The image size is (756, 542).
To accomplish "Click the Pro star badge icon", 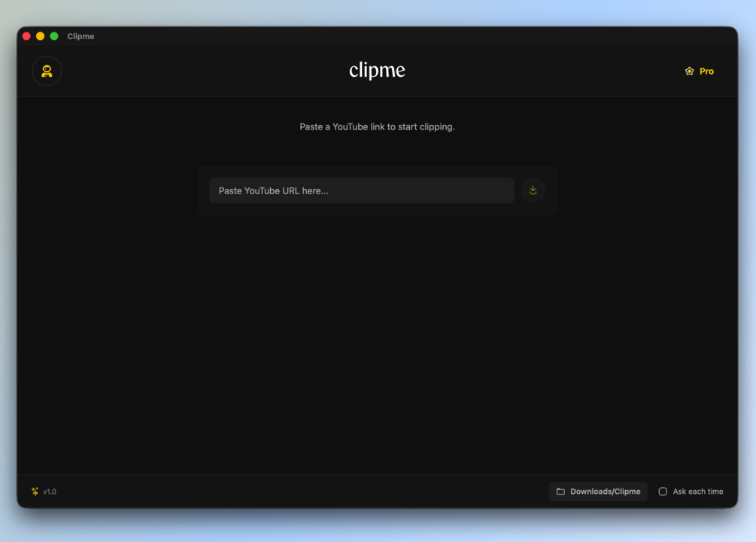I will point(690,71).
